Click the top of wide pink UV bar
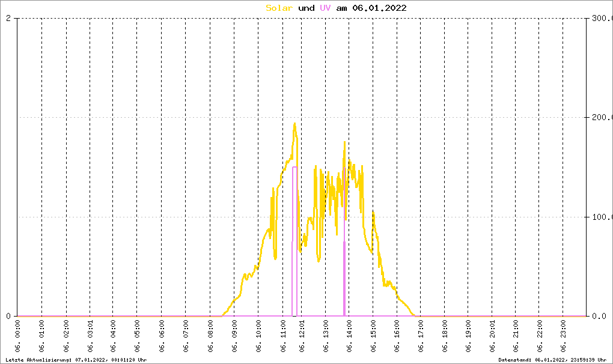Image resolution: width=613 pixels, height=364 pixels. tap(294, 167)
